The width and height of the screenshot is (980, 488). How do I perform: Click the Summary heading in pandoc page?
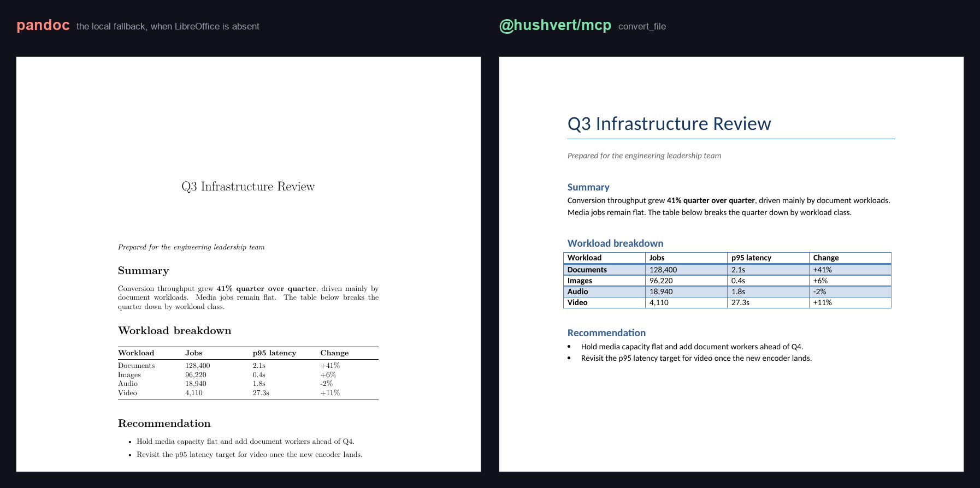pyautogui.click(x=144, y=271)
